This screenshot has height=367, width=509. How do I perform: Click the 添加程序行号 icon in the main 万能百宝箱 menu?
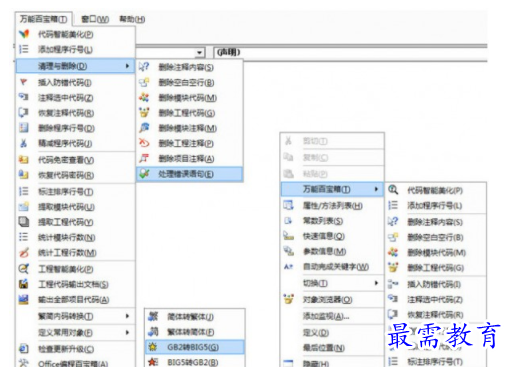click(24, 49)
